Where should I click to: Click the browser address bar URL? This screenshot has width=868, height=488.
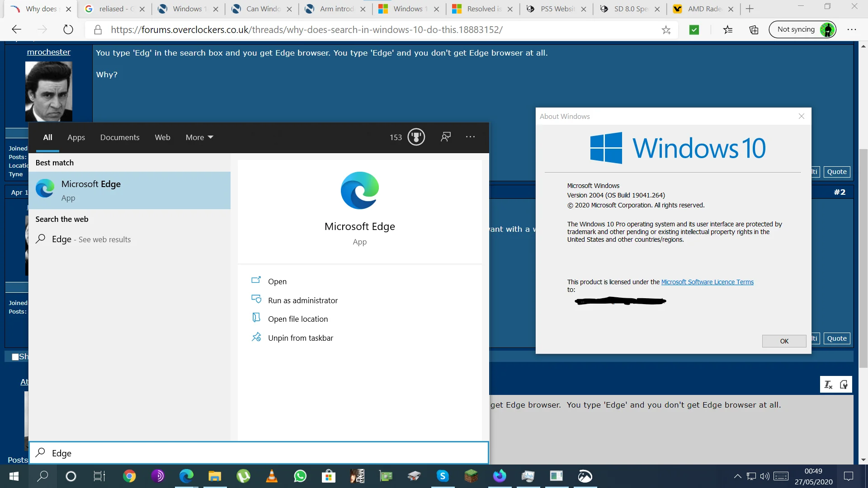pos(307,30)
